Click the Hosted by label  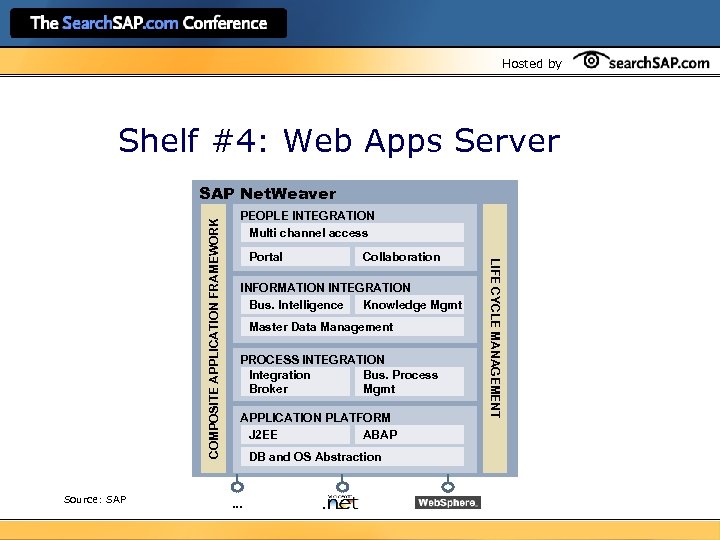coord(532,64)
